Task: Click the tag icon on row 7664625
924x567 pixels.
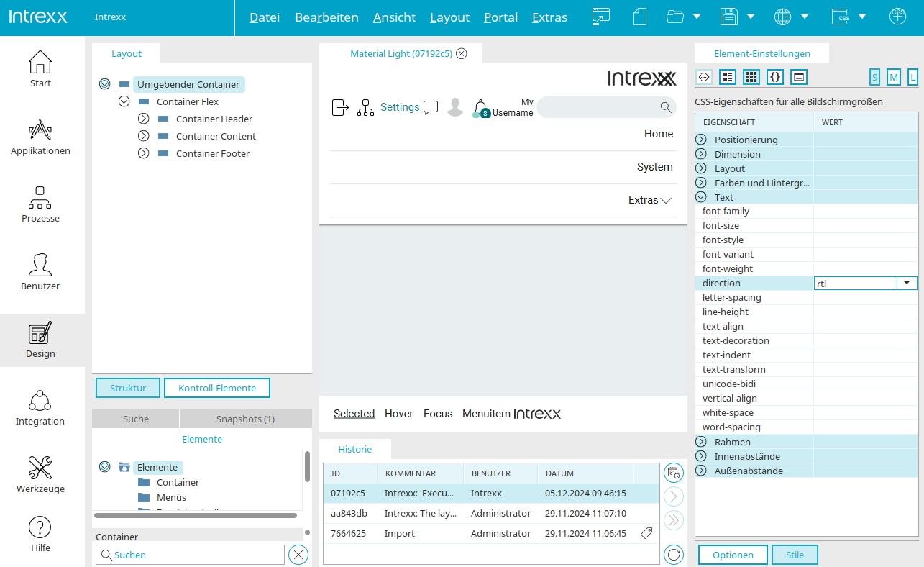Action: tap(646, 533)
